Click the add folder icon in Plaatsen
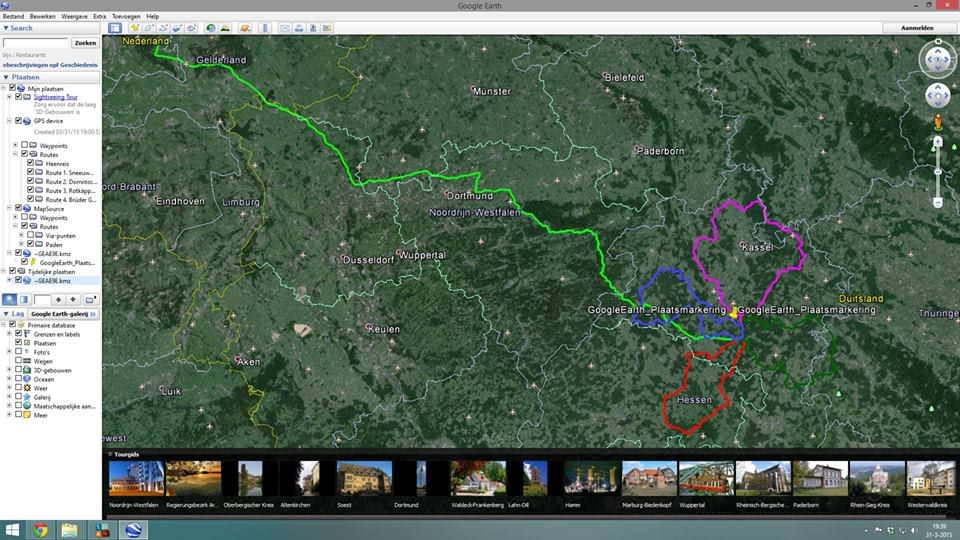The width and height of the screenshot is (960, 540). 91,299
